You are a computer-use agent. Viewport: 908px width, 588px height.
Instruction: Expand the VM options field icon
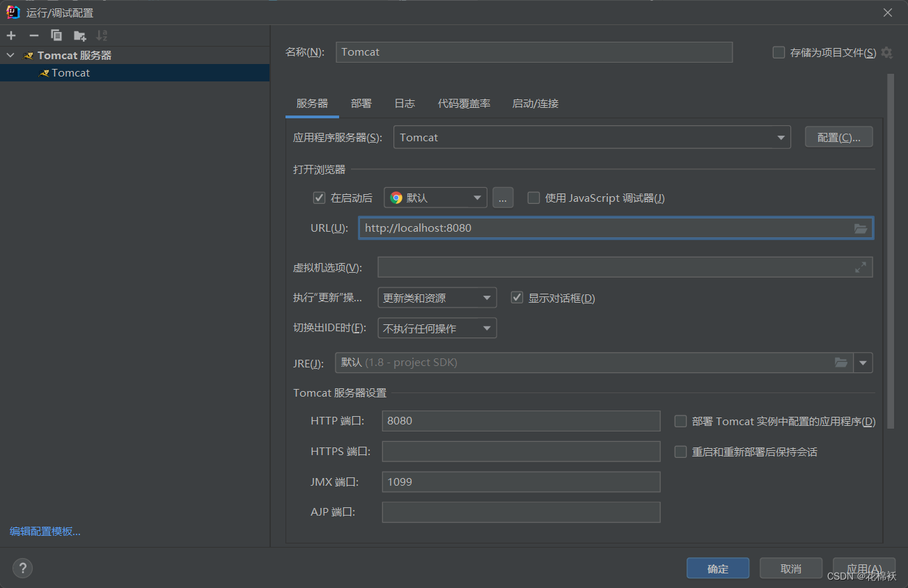861,267
